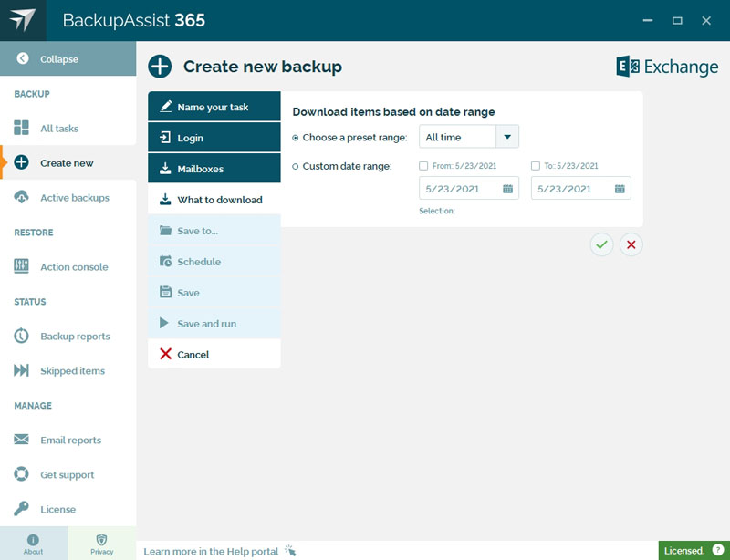
Task: Click the BackupAssist paper plane logo
Action: click(23, 20)
